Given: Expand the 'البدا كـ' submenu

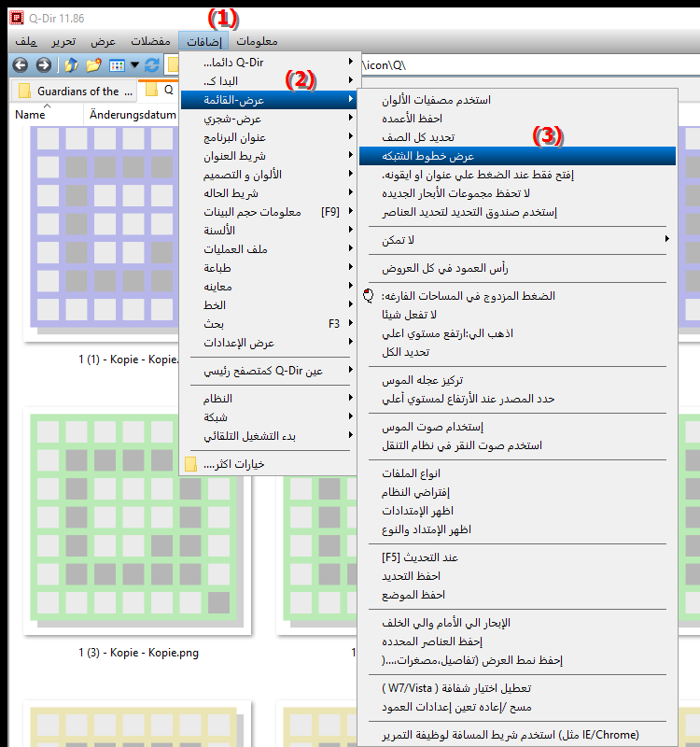Looking at the screenshot, I should tap(269, 81).
